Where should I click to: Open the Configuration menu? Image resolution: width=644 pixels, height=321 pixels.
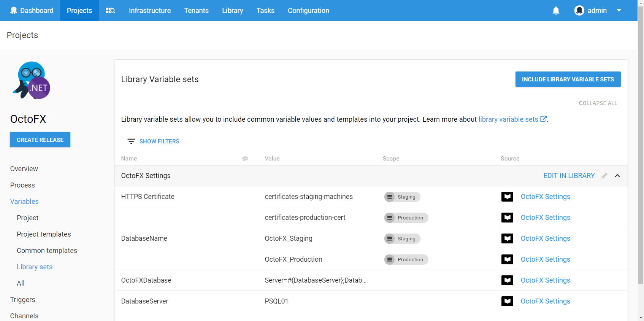point(309,11)
